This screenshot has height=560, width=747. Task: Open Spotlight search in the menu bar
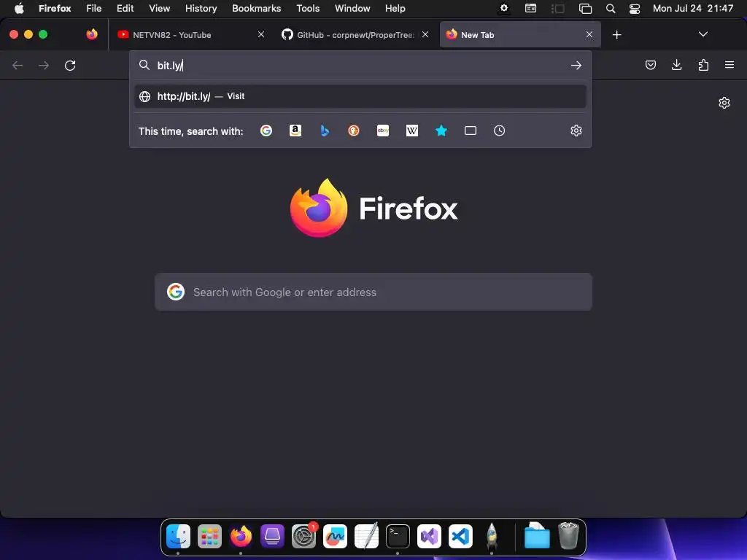[x=611, y=8]
